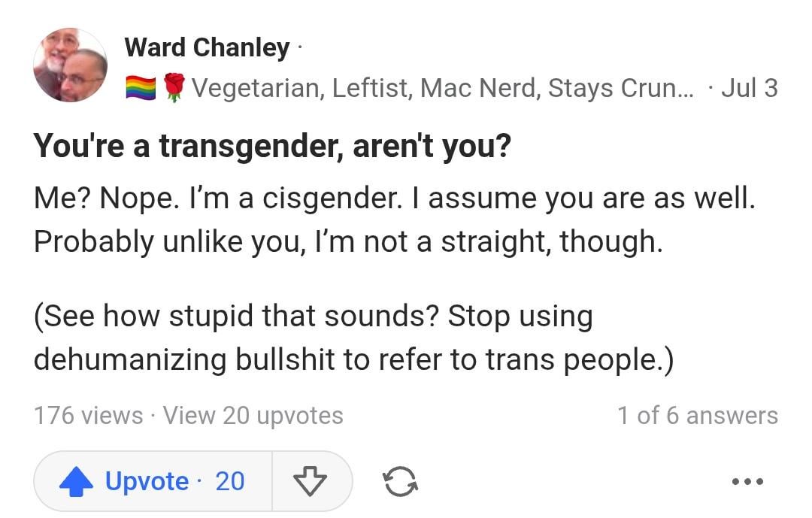Image resolution: width=812 pixels, height=518 pixels.
Task: Reshare the answer using the circular arrows icon
Action: pyautogui.click(x=400, y=481)
